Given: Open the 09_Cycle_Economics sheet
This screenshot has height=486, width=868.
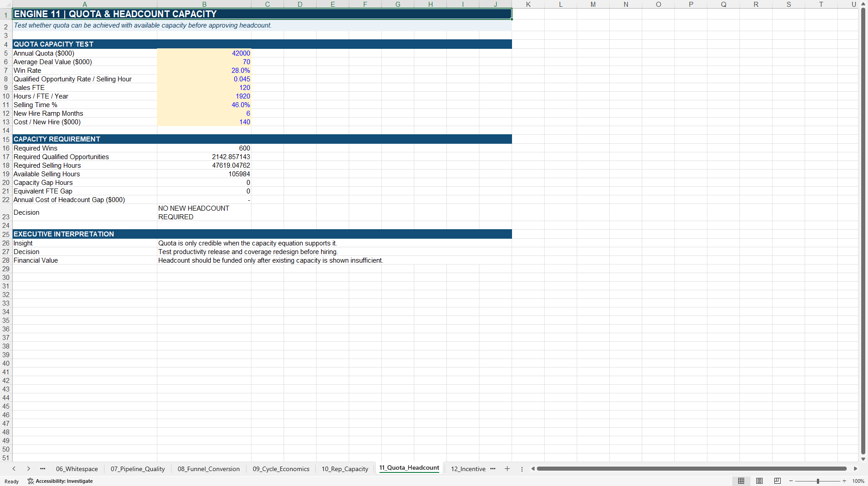Looking at the screenshot, I should point(281,469).
